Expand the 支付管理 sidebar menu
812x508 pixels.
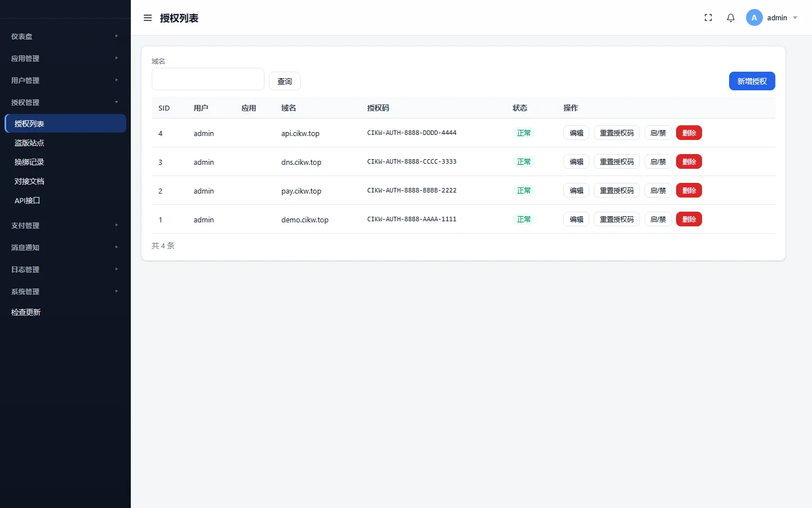point(65,225)
